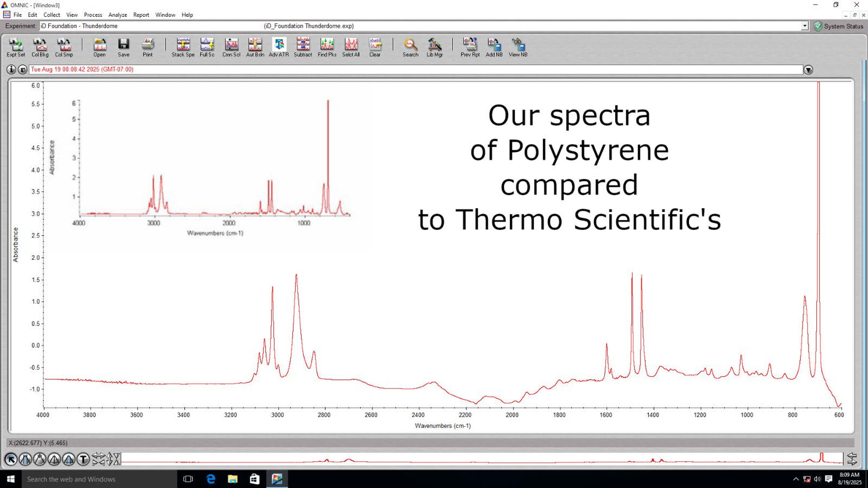868x488 pixels.
Task: Click the OMNIC taskbar app icon
Action: pos(277,479)
